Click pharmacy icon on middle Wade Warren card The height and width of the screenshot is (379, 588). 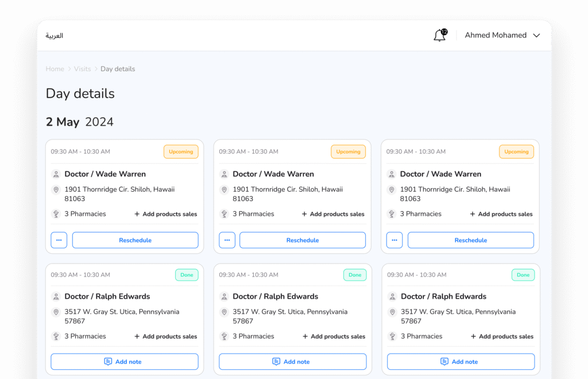[224, 214]
